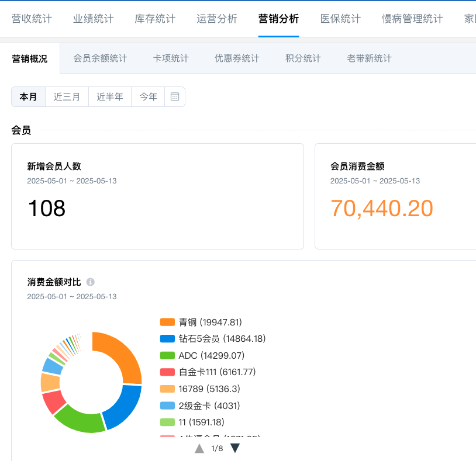This screenshot has height=461, width=476.
Task: Switch time range to 今年
Action: tap(148, 97)
